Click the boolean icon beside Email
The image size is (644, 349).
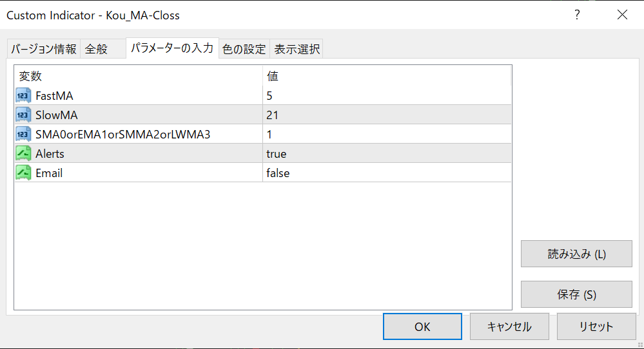coord(23,173)
